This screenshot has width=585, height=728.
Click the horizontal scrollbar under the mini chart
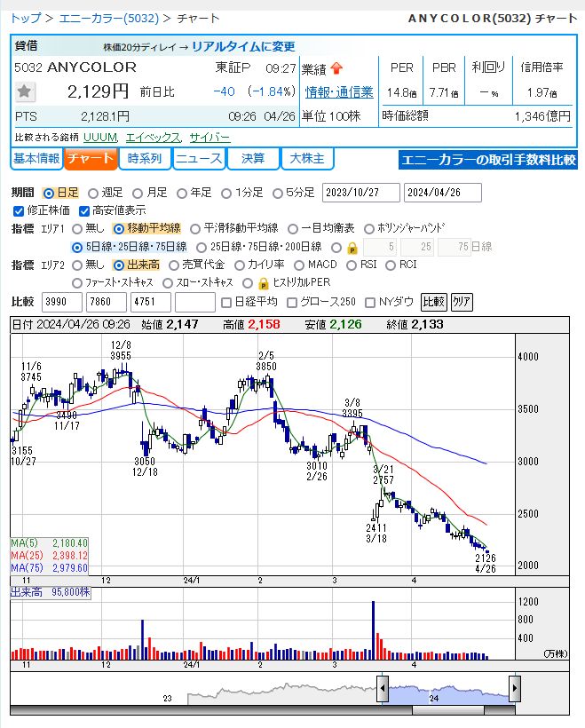pos(448,710)
